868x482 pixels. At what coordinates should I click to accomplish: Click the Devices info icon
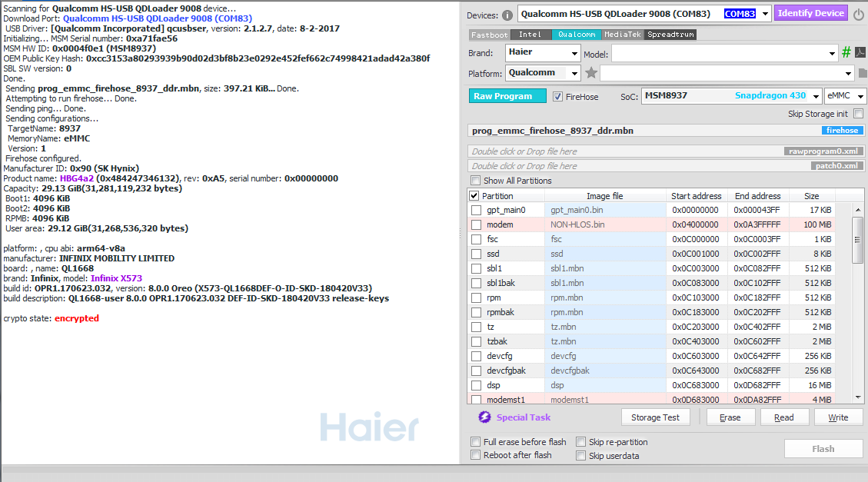[507, 15]
